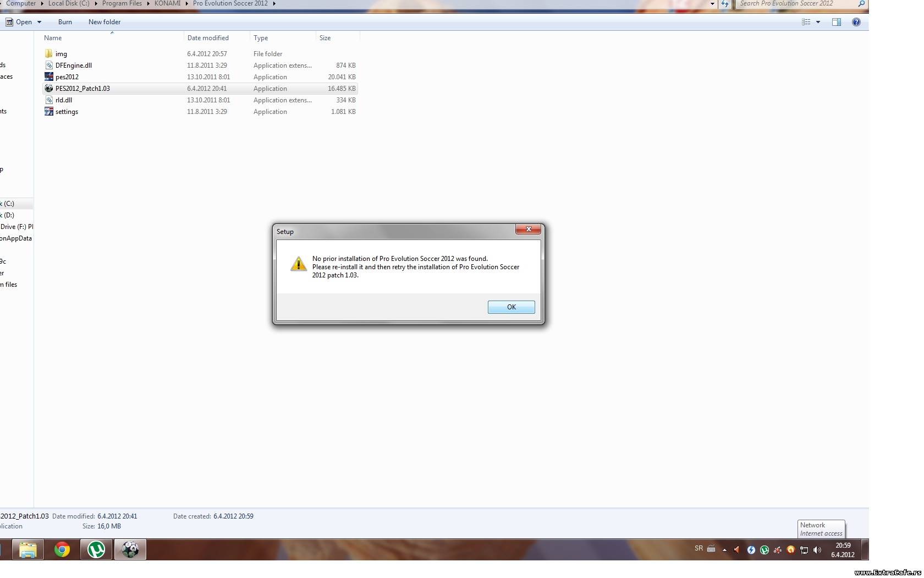The width and height of the screenshot is (924, 578).
Task: Select Drive (F:) in navigation pane
Action: pyautogui.click(x=16, y=227)
